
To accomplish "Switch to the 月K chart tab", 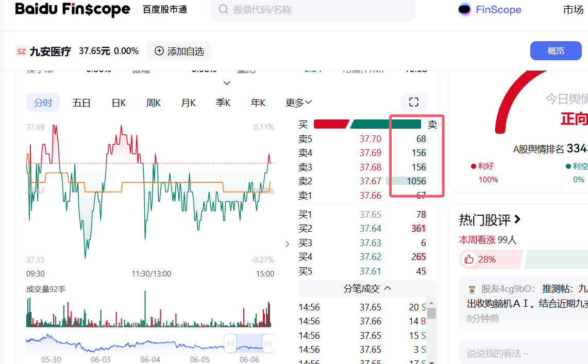I will coord(188,102).
